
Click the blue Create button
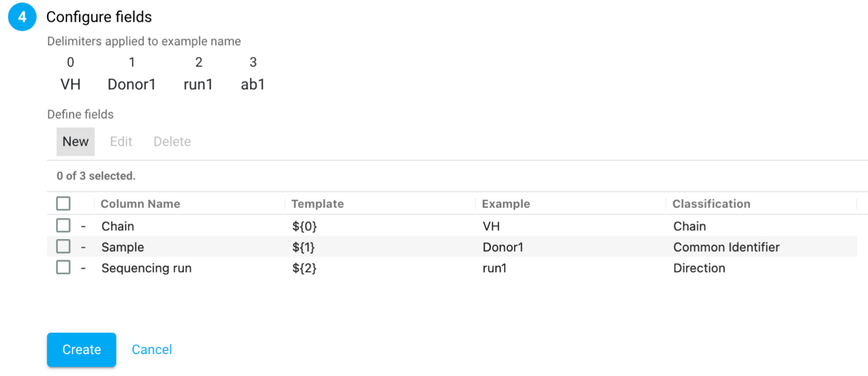81,350
